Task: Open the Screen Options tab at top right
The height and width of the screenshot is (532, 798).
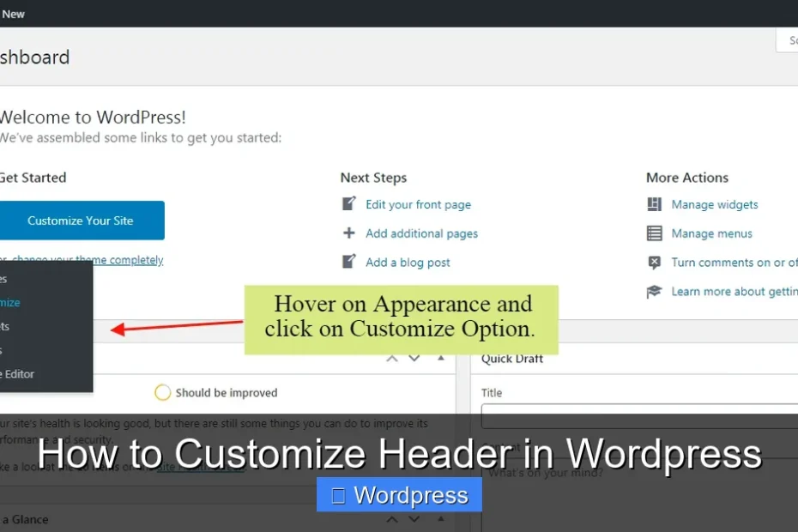Action: [787, 40]
